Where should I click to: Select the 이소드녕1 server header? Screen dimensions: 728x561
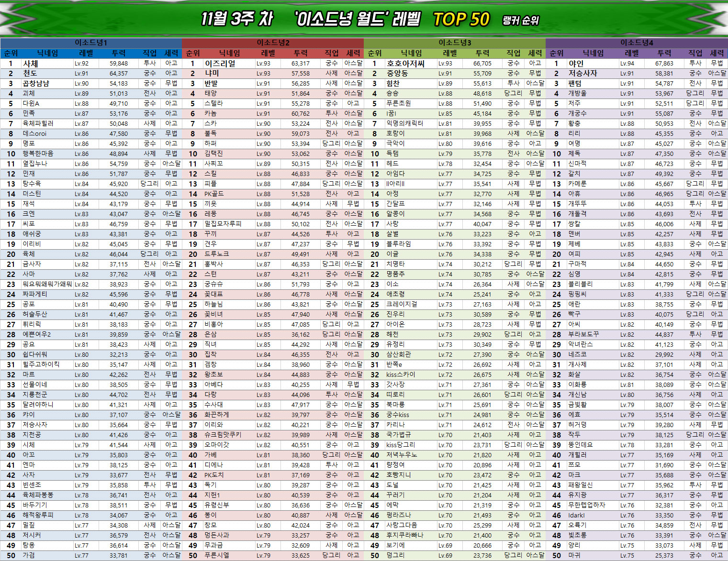click(91, 43)
